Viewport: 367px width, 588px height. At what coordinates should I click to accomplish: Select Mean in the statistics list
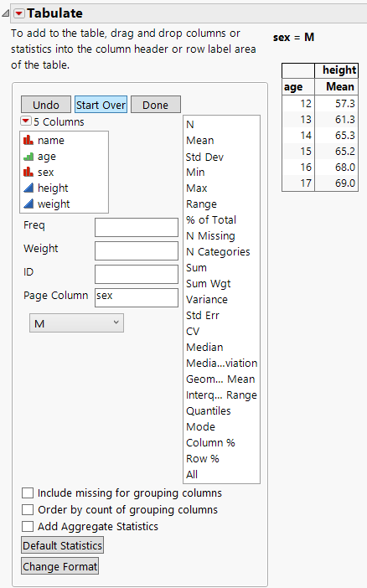pyautogui.click(x=200, y=140)
